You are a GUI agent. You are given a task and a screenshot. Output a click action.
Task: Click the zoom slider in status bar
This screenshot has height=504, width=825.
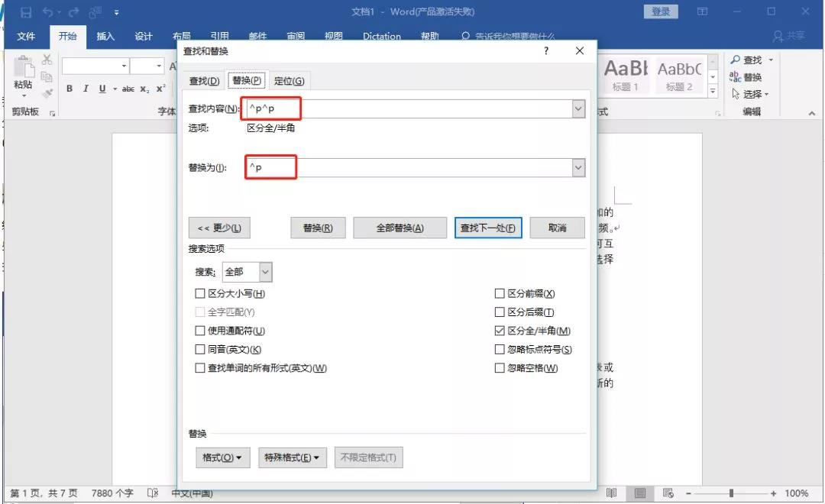tap(731, 493)
